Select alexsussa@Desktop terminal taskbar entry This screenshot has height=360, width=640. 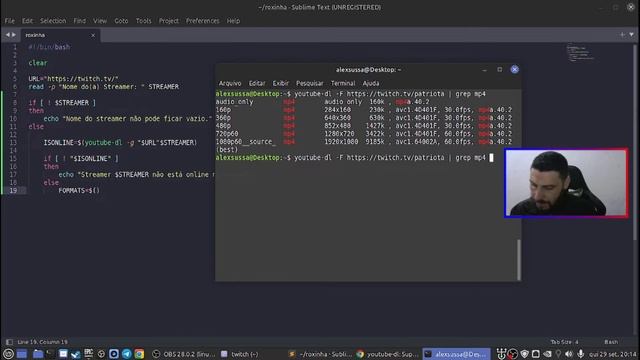pyautogui.click(x=456, y=354)
